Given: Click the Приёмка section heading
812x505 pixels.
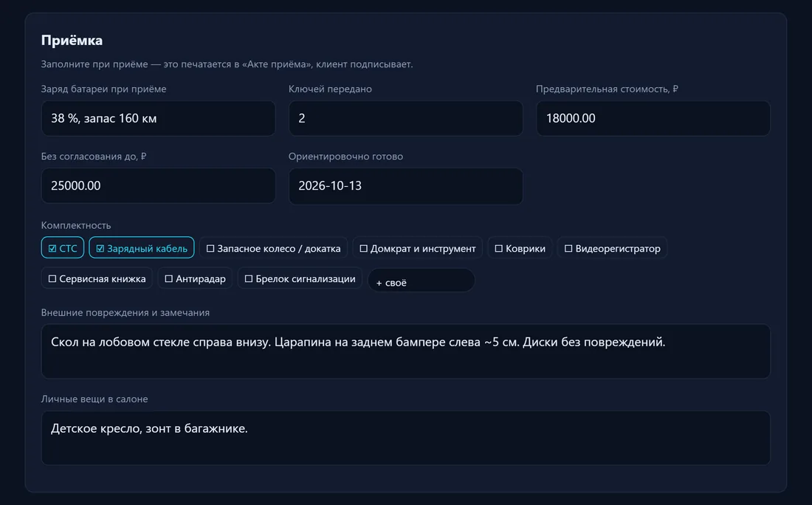Looking at the screenshot, I should pyautogui.click(x=72, y=41).
